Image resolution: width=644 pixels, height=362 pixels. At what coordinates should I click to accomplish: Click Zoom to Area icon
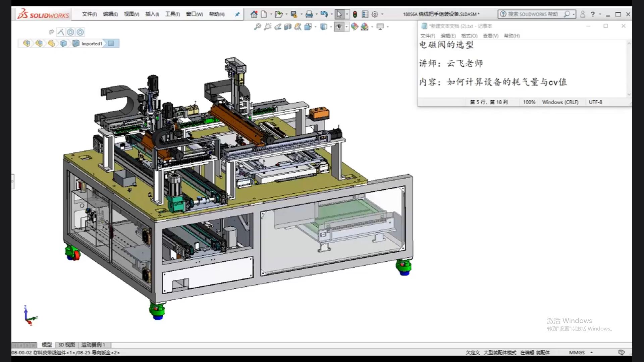[x=267, y=26]
